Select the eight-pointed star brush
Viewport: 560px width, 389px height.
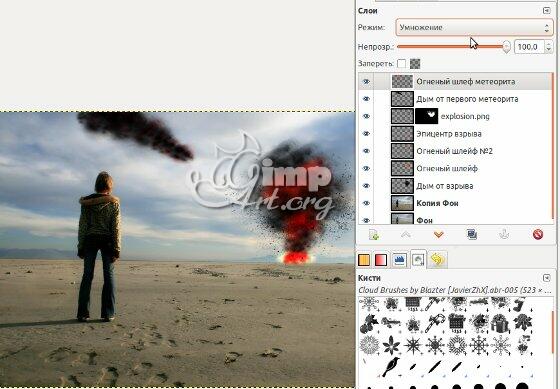coord(413,345)
